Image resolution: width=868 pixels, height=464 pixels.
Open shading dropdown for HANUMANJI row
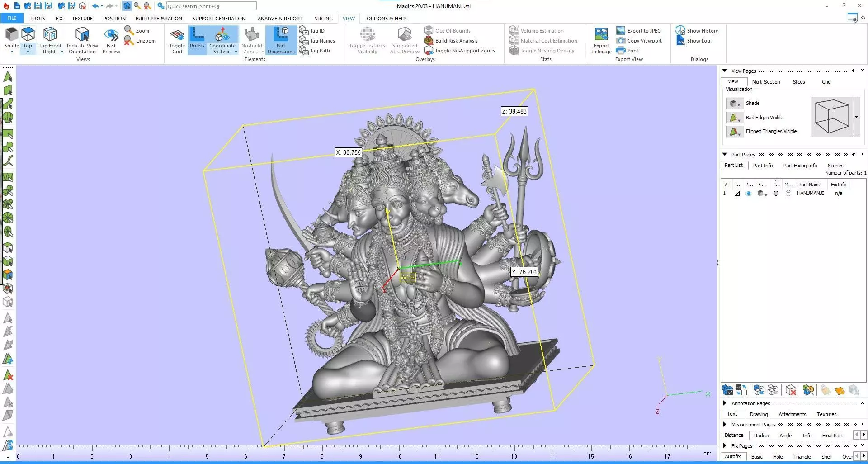766,195
